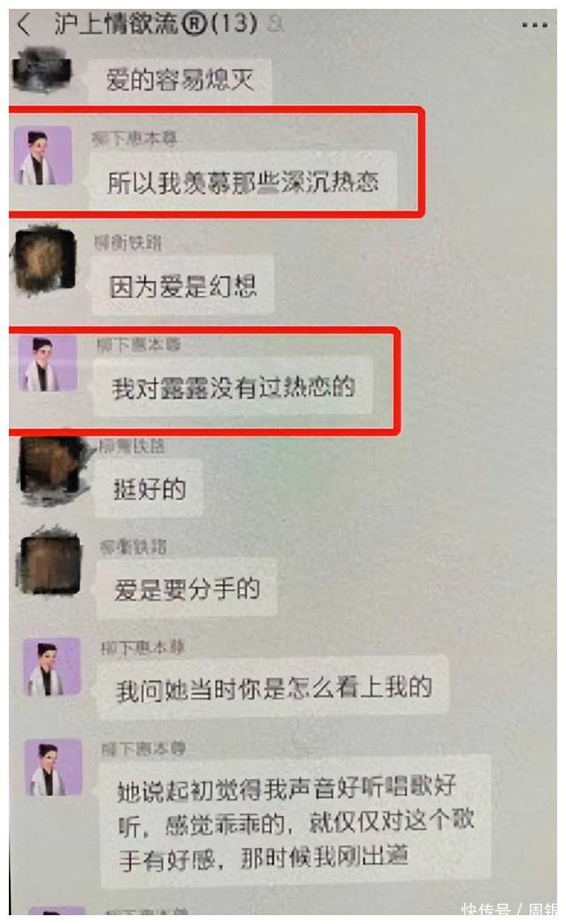The height and width of the screenshot is (924, 566).
Task: Open the purple avatar beside 所以我羡慕那些深沉热恋
Action: [x=42, y=156]
